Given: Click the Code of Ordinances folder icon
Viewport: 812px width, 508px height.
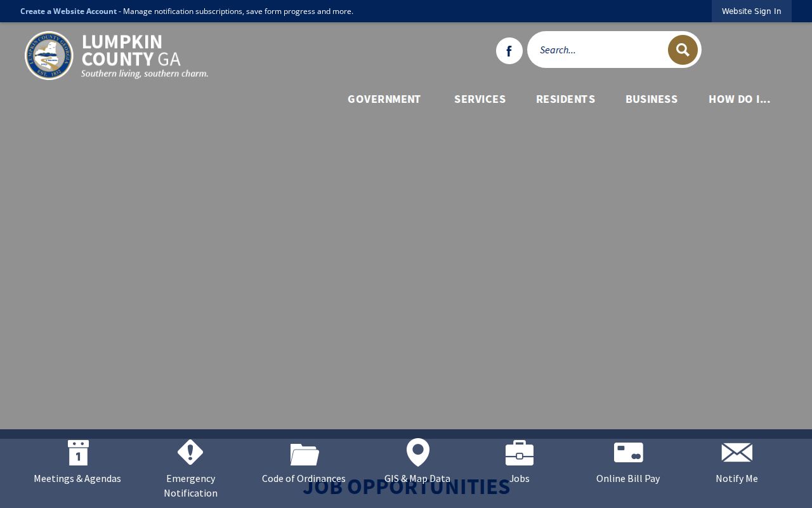Looking at the screenshot, I should point(304,454).
